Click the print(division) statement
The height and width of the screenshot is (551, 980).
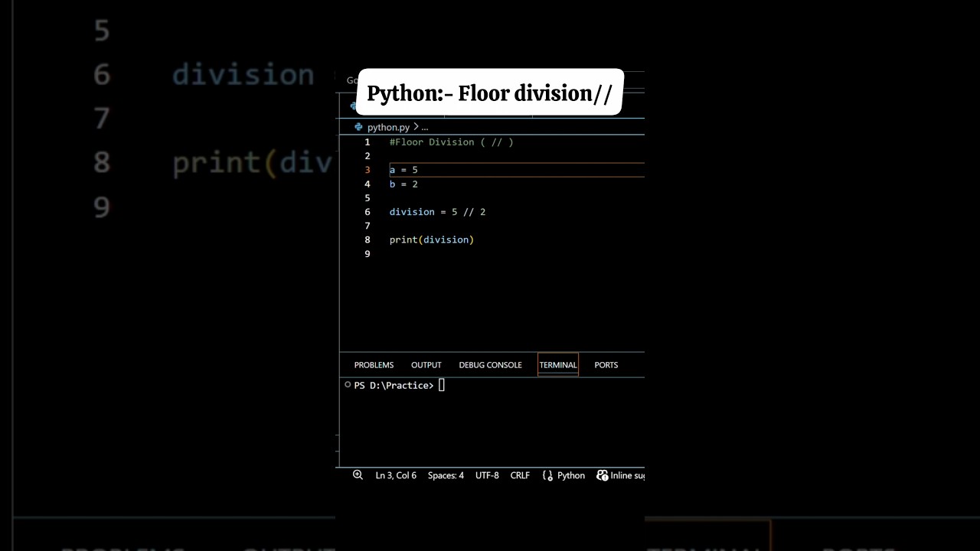[432, 240]
